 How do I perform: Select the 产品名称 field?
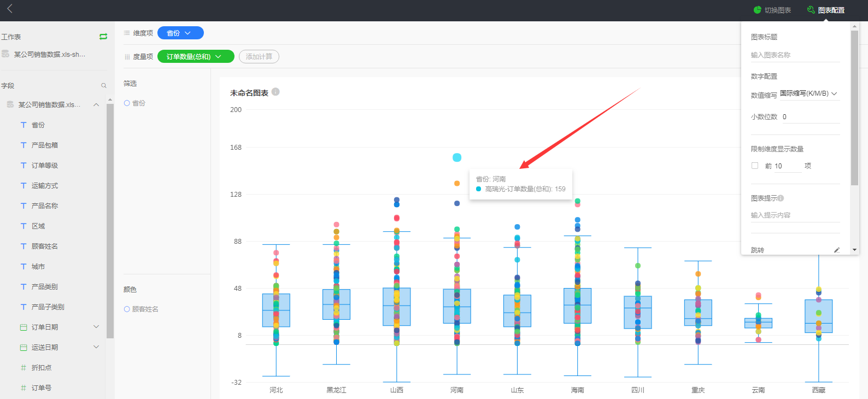click(x=45, y=206)
